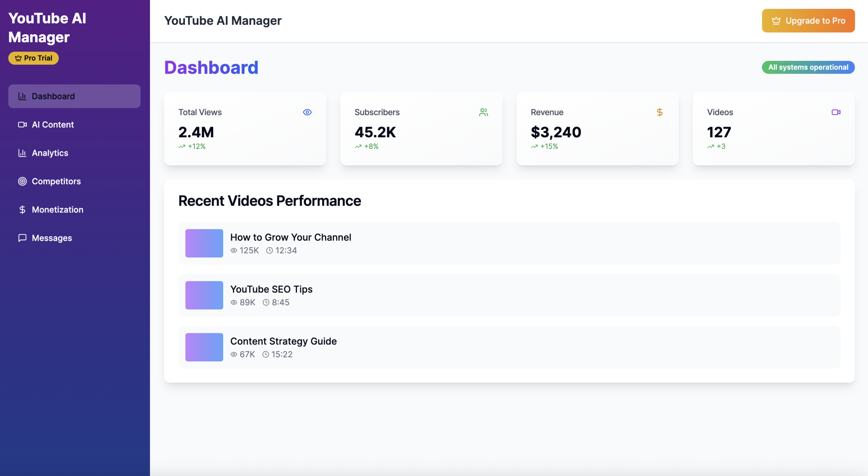Screen dimensions: 868x476
Task: Click the Competitors target icon
Action: pos(22,181)
